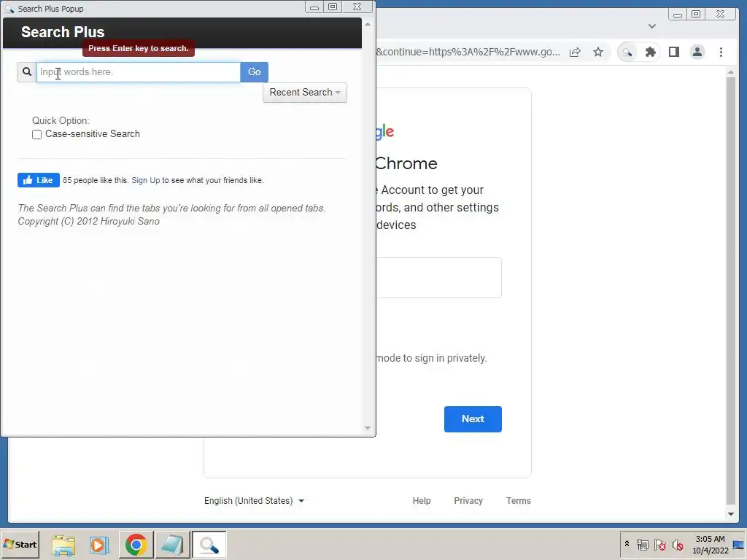Maximize the Search Plus Popup window

pos(333,7)
